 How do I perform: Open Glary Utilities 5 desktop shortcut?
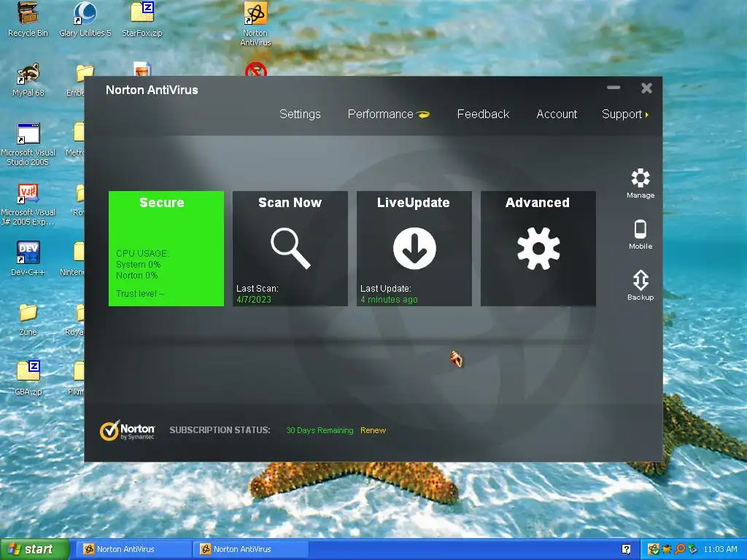click(85, 20)
